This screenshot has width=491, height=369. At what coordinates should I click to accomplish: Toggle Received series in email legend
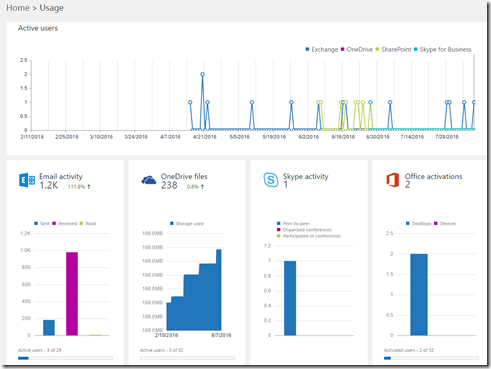(x=65, y=223)
